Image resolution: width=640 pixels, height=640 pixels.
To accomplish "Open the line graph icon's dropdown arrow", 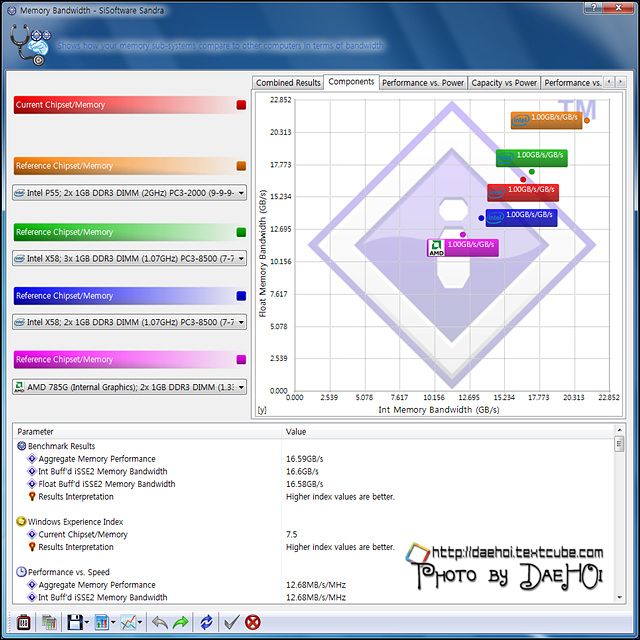I will point(140,623).
